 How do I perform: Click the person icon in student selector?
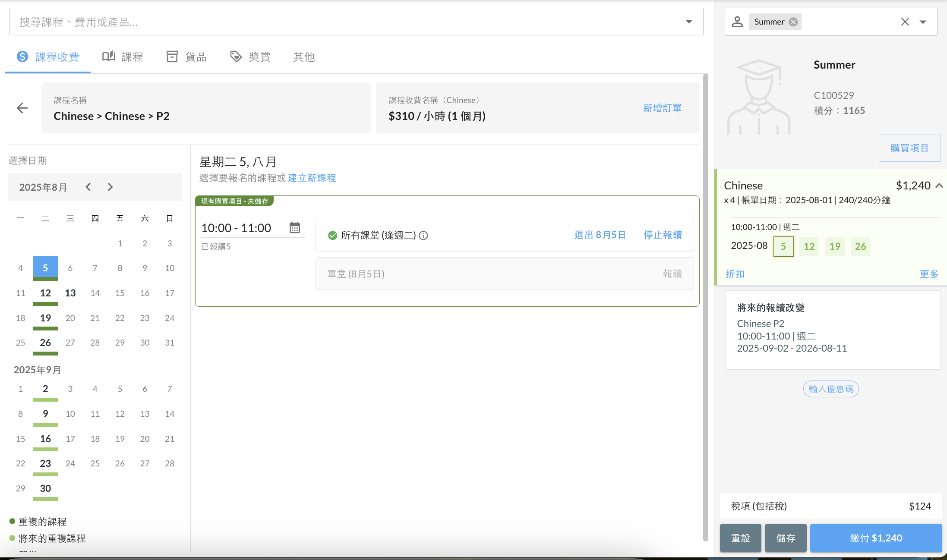click(737, 22)
